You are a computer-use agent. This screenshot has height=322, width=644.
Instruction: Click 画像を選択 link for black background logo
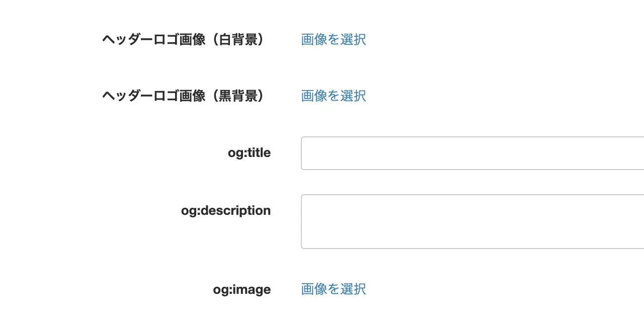[x=333, y=96]
